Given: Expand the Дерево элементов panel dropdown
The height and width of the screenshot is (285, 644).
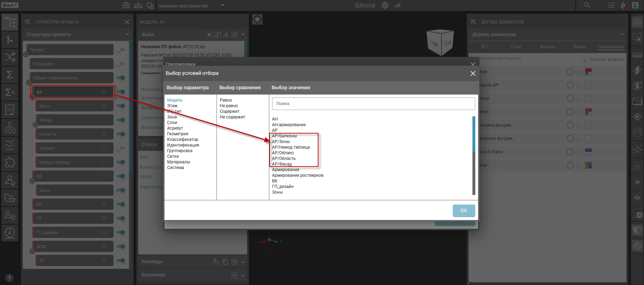Looking at the screenshot, I should (622, 34).
